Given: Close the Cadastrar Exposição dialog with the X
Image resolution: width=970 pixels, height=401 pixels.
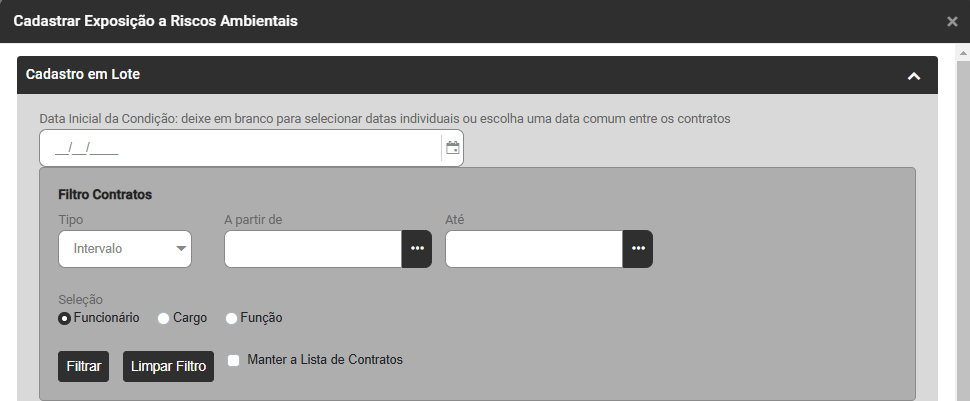Looking at the screenshot, I should click(952, 21).
